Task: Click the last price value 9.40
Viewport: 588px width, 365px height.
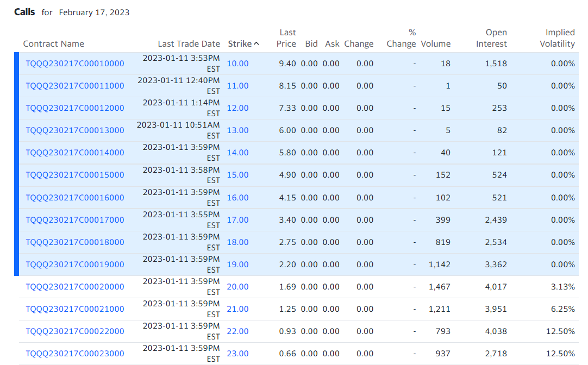Action: pyautogui.click(x=287, y=64)
